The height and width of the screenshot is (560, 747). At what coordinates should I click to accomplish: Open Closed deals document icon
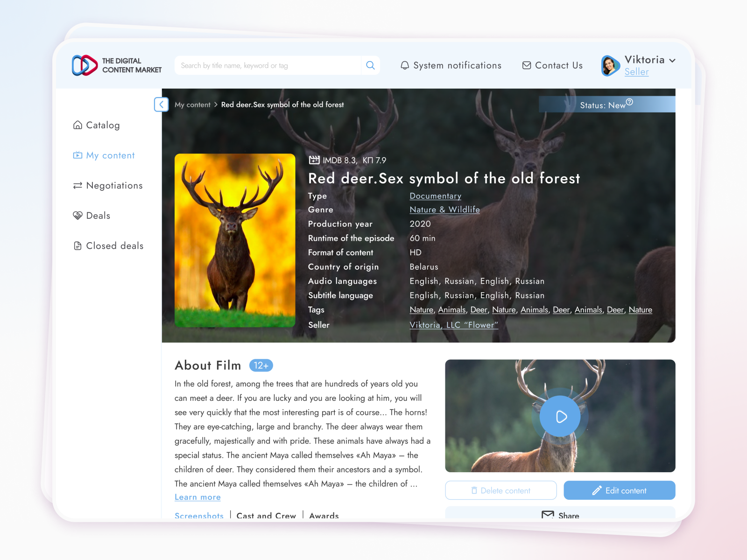(77, 245)
